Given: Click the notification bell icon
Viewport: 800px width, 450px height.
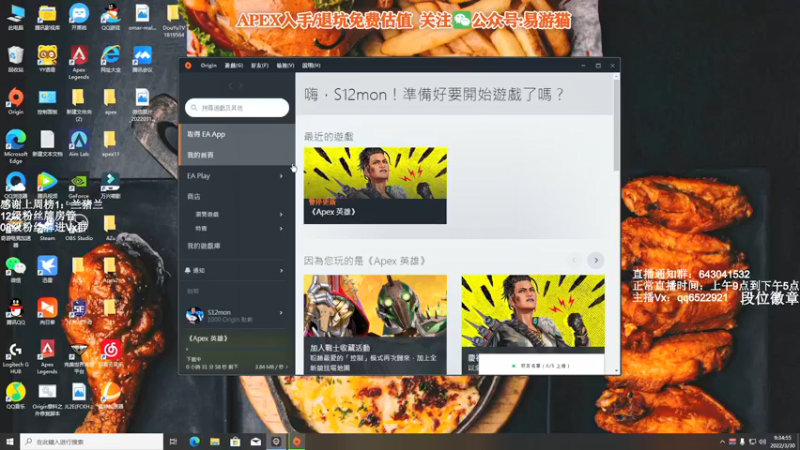Looking at the screenshot, I should (x=188, y=270).
